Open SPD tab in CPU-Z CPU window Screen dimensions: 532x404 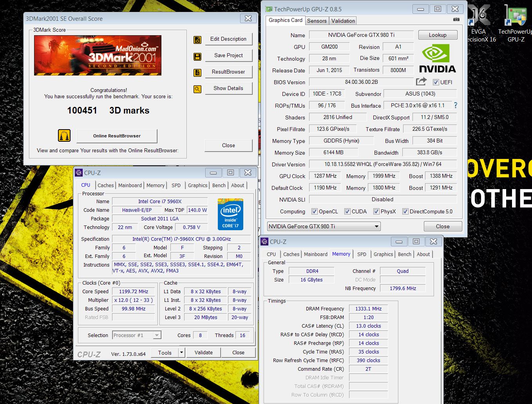pos(176,185)
